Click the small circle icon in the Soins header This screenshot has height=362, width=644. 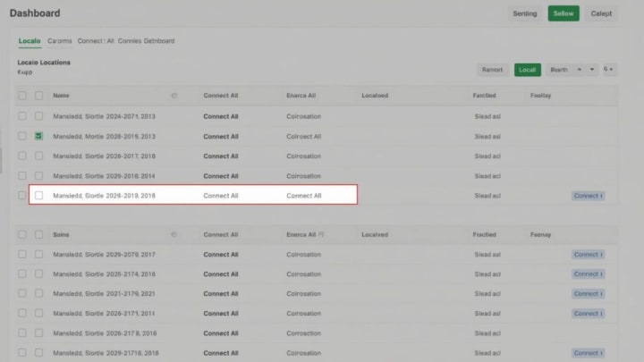pyautogui.click(x=174, y=235)
